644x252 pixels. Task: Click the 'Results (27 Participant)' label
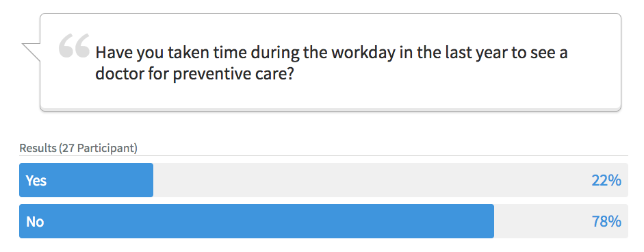[78, 148]
